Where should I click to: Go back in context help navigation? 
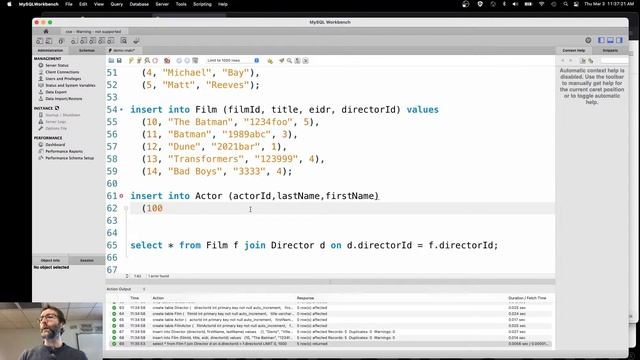click(563, 60)
